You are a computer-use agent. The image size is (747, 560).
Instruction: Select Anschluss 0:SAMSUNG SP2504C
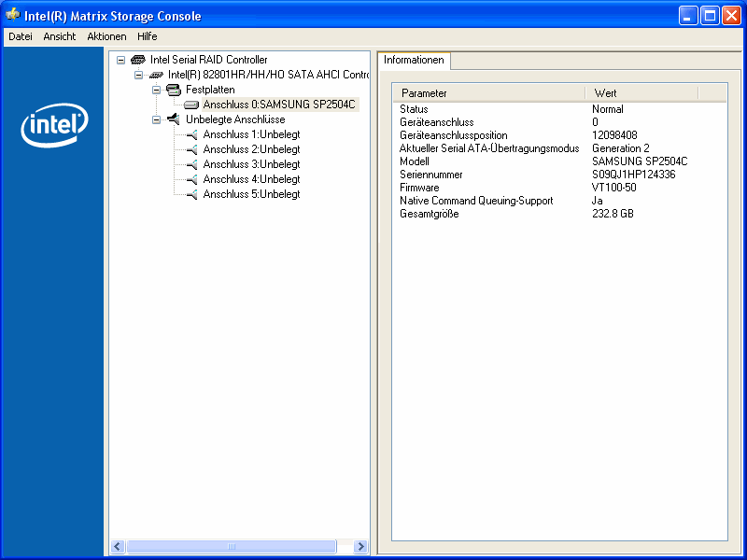click(x=279, y=105)
